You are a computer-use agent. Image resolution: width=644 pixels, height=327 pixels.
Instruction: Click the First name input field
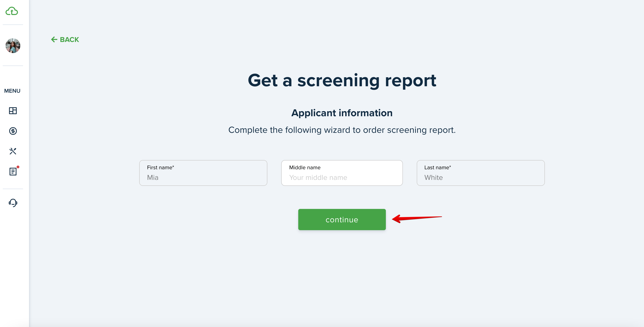pos(203,173)
